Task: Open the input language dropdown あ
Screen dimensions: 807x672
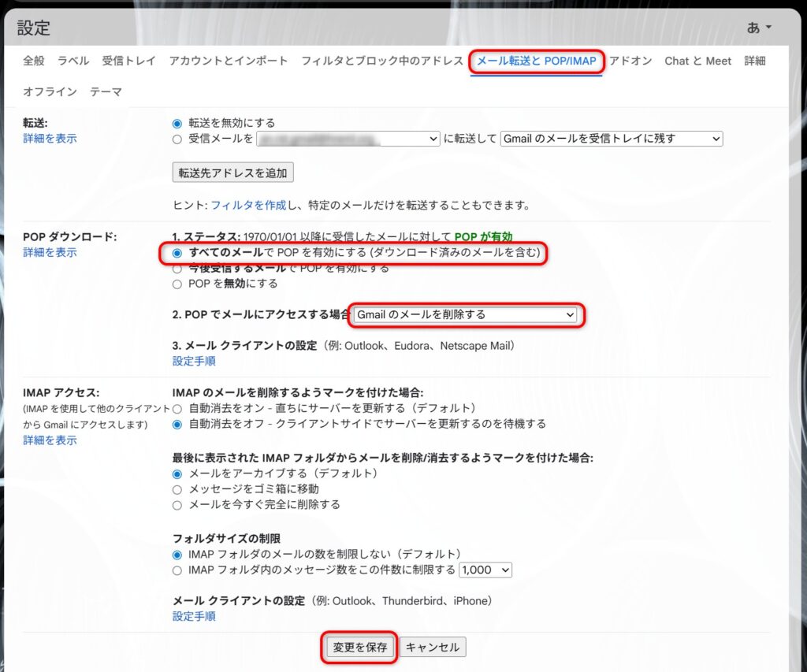Action: (x=759, y=28)
